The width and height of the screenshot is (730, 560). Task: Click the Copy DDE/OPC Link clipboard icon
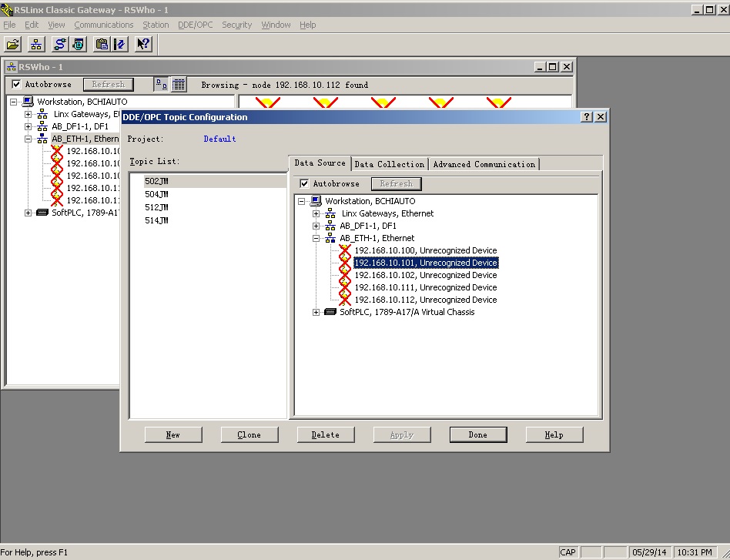coord(102,44)
